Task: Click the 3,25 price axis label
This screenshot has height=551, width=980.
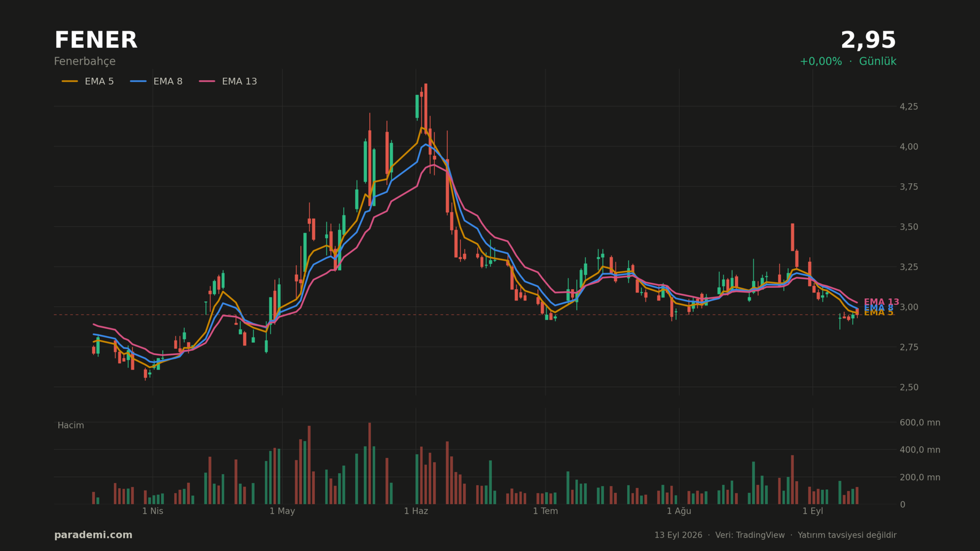Action: pyautogui.click(x=908, y=267)
